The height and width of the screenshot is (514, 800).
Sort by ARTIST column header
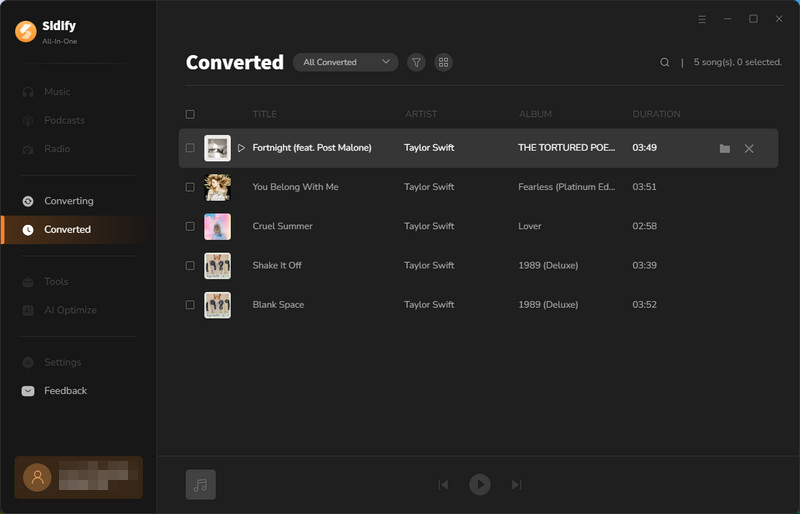421,114
